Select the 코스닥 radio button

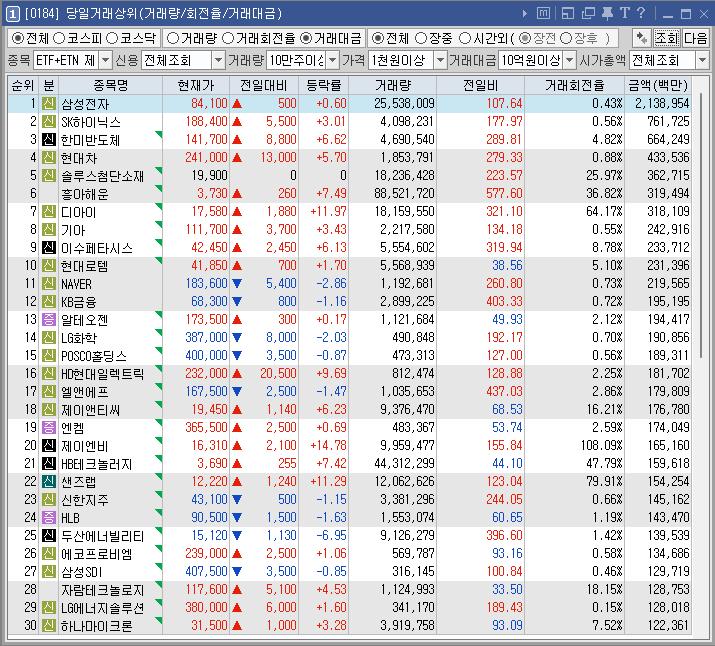(112, 38)
